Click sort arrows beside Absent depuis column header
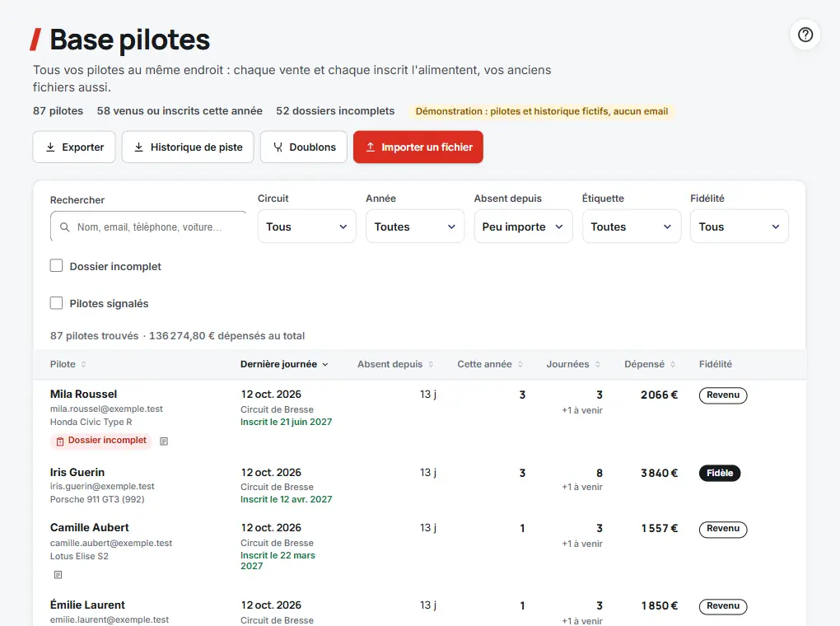 click(431, 364)
